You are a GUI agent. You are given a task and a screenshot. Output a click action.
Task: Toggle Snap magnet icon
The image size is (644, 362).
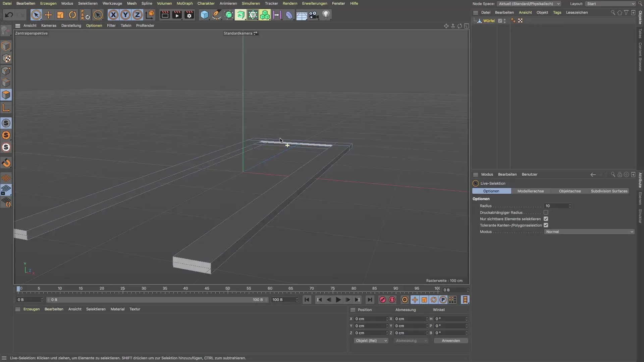coord(6,163)
